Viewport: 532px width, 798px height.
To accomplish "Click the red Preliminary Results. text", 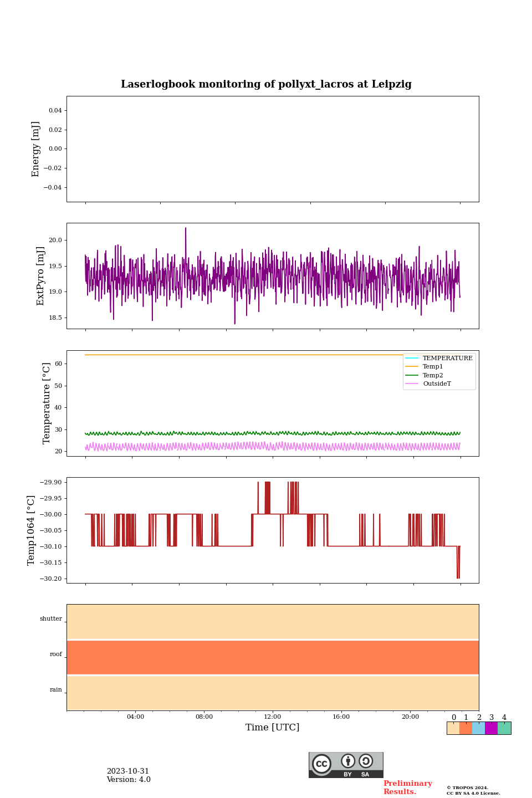I will point(408,787).
